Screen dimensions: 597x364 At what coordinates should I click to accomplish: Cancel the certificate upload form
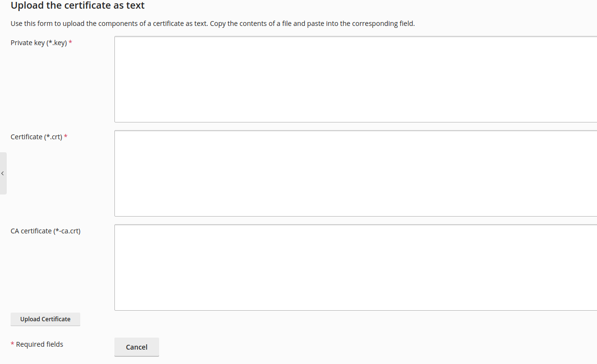coord(137,347)
